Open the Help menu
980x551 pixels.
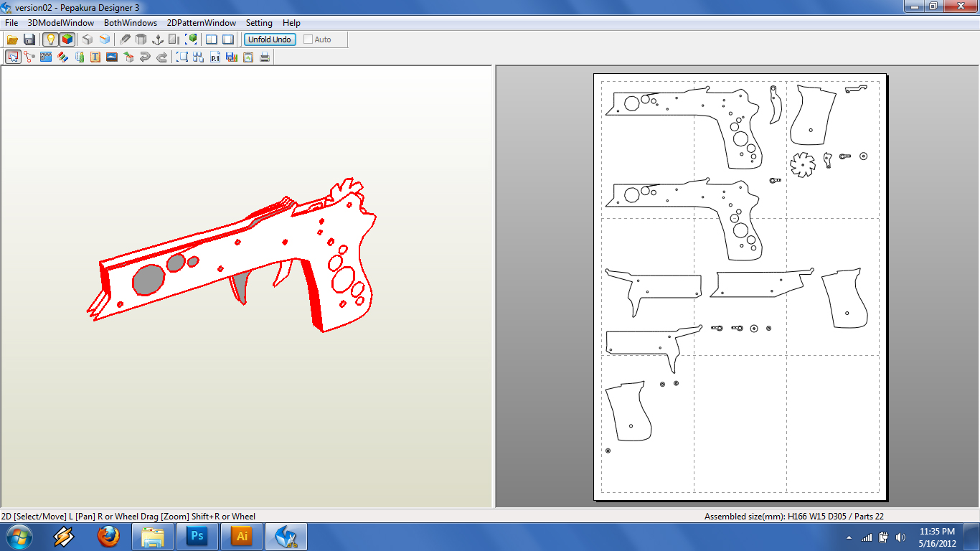point(291,23)
